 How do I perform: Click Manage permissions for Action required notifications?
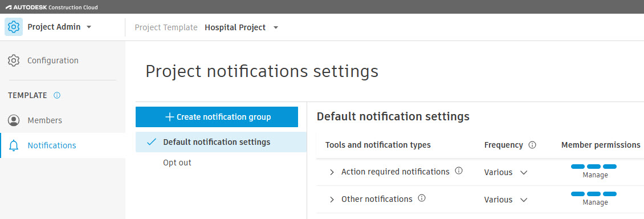(594, 171)
